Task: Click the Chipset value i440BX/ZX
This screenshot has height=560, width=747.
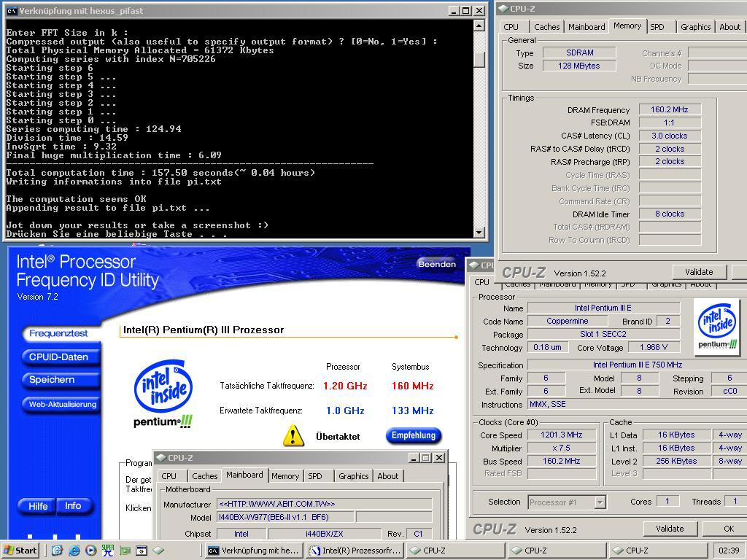Action: click(325, 534)
